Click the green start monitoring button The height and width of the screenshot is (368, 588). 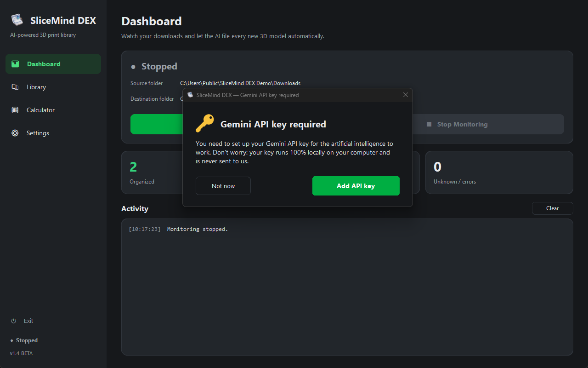tap(157, 124)
